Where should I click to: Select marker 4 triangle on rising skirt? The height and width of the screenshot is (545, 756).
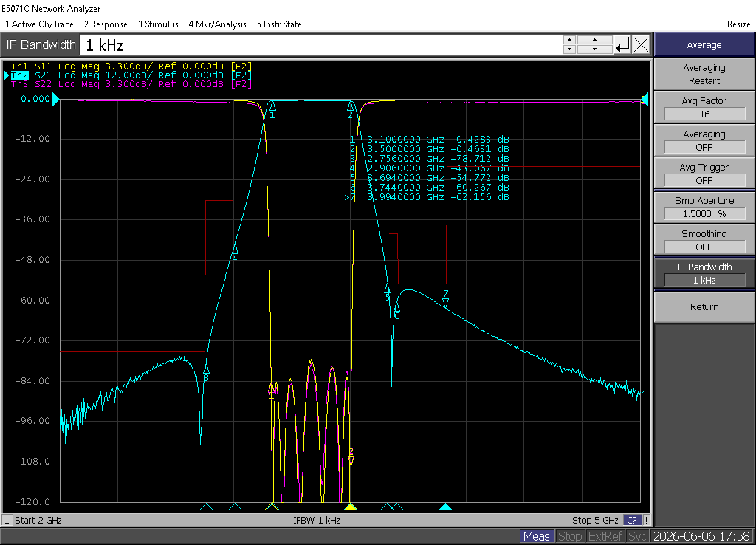pyautogui.click(x=236, y=250)
